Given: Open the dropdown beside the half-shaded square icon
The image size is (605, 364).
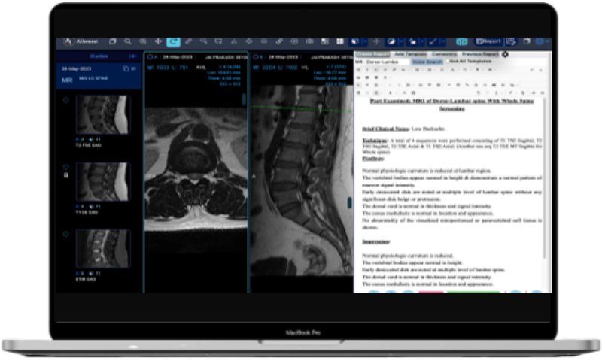Looking at the screenshot, I should (364, 41).
